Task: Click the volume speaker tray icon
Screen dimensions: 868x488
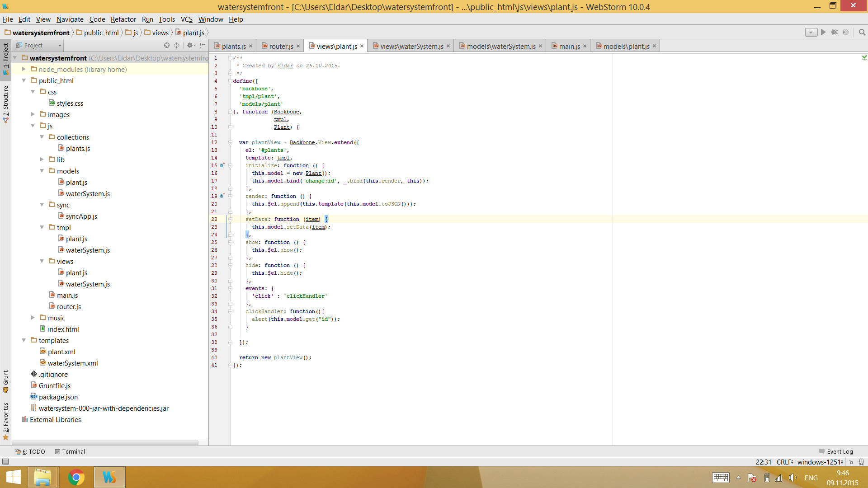Action: pyautogui.click(x=793, y=478)
